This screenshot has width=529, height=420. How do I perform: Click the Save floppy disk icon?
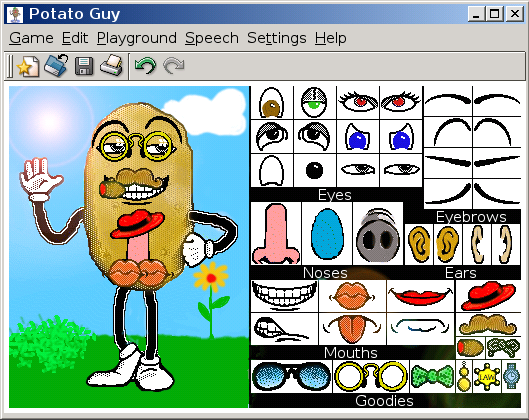tap(84, 66)
